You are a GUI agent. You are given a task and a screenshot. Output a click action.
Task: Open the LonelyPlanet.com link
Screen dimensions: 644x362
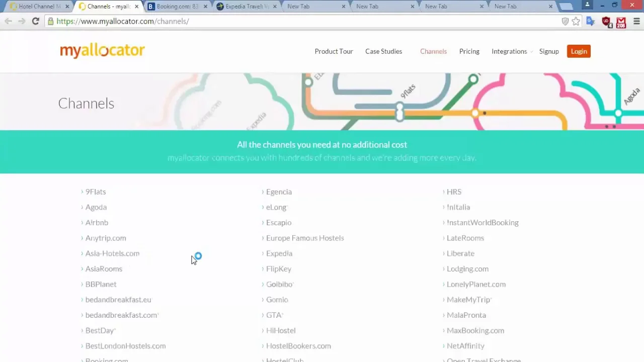(476, 284)
